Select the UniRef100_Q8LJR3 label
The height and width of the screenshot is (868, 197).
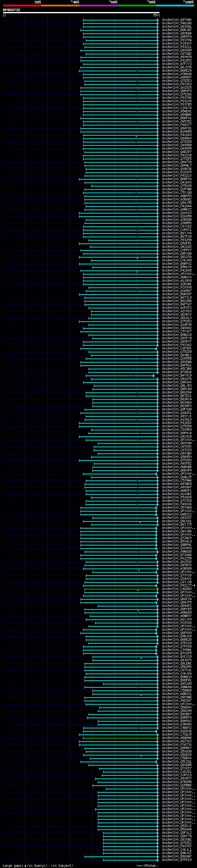[176, 386]
